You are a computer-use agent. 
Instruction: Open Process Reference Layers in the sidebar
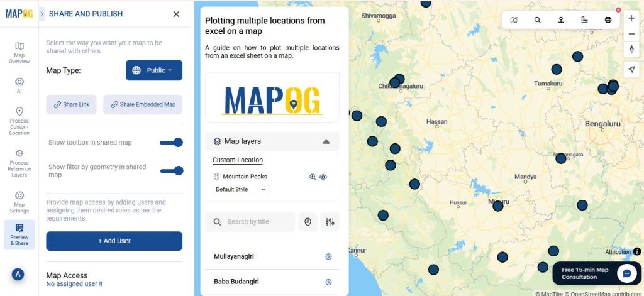(x=19, y=163)
